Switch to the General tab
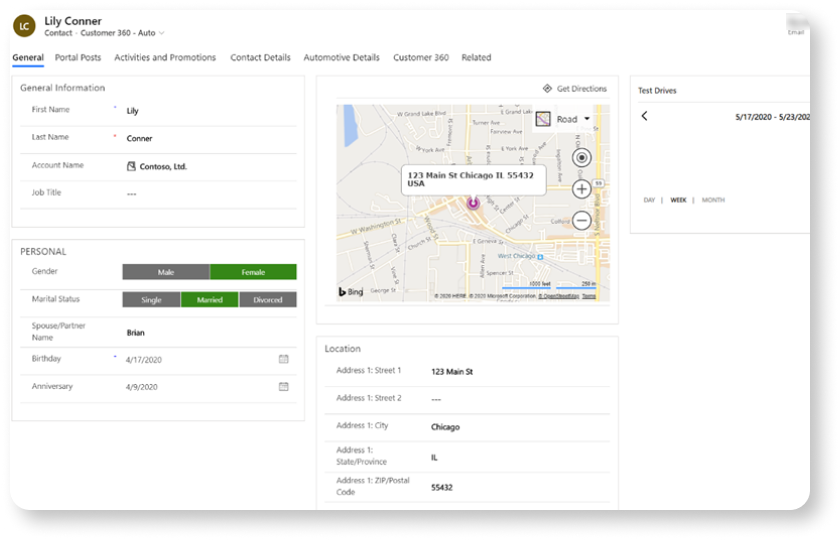This screenshot has height=540, width=840. coord(28,57)
